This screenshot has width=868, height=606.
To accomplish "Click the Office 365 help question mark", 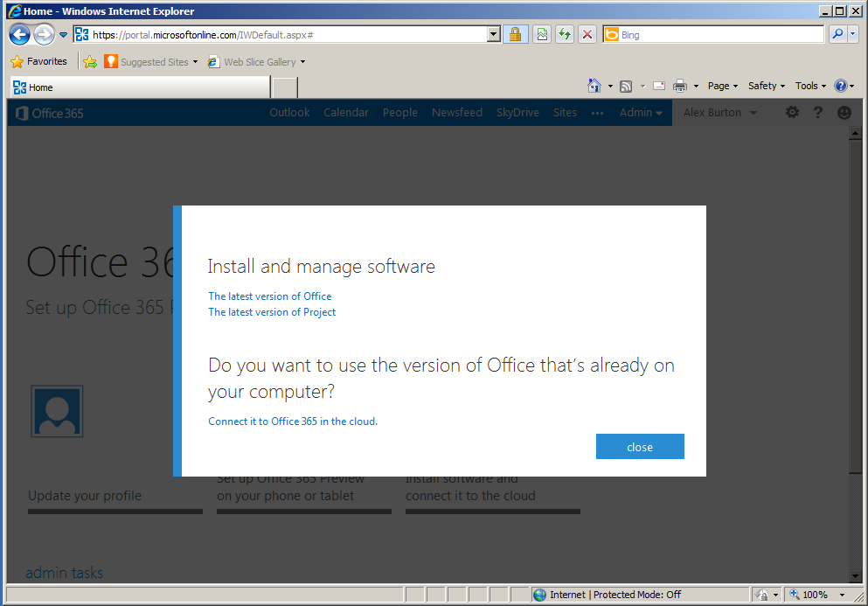I will tap(817, 113).
